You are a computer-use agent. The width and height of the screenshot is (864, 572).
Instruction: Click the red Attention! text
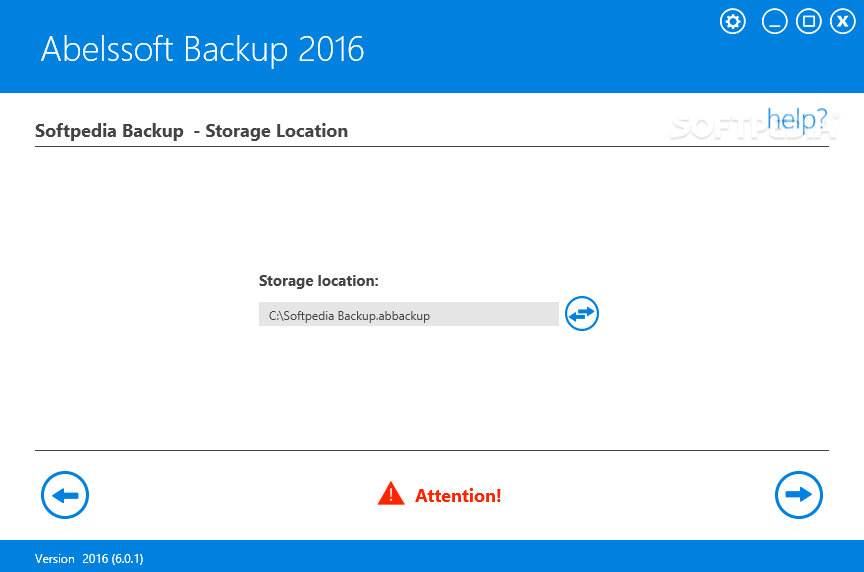(x=458, y=495)
